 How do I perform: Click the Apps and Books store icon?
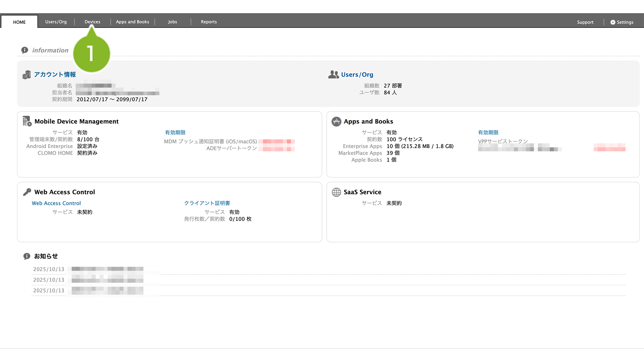click(x=336, y=122)
